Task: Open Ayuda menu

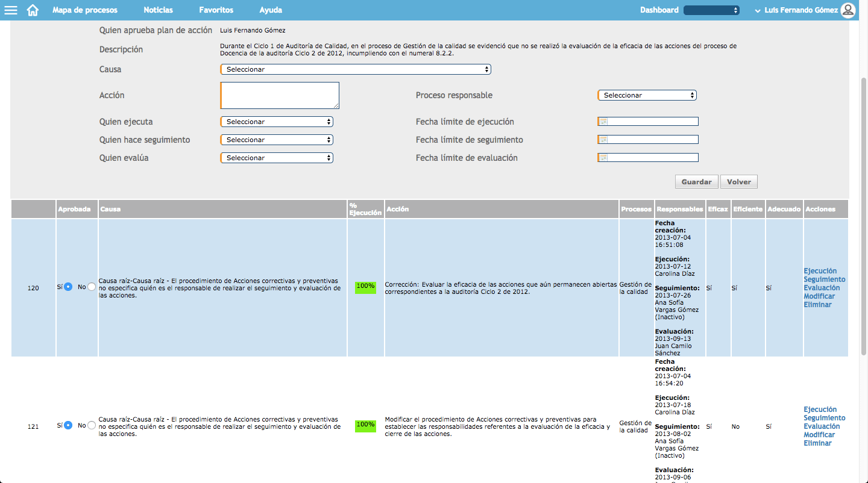Action: coord(271,10)
